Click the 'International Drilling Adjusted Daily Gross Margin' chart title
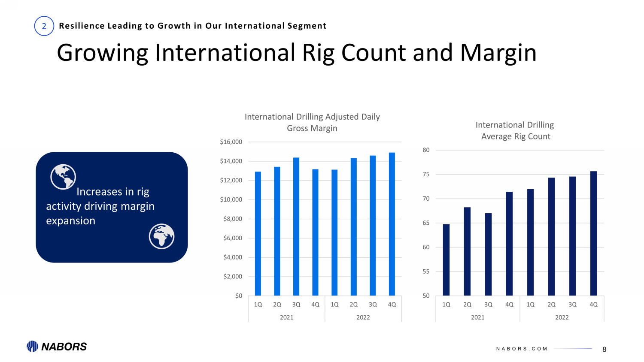Viewport: 644px width, 362px height. point(312,122)
